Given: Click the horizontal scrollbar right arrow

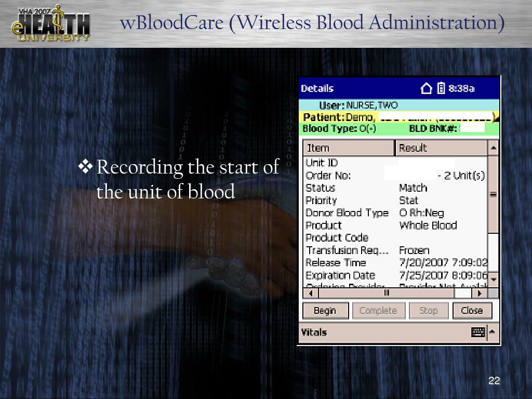Looking at the screenshot, I should tap(480, 293).
